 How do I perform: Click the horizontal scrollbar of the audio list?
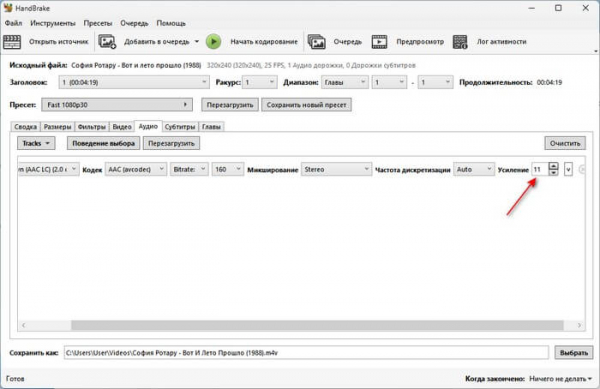[x=317, y=325]
